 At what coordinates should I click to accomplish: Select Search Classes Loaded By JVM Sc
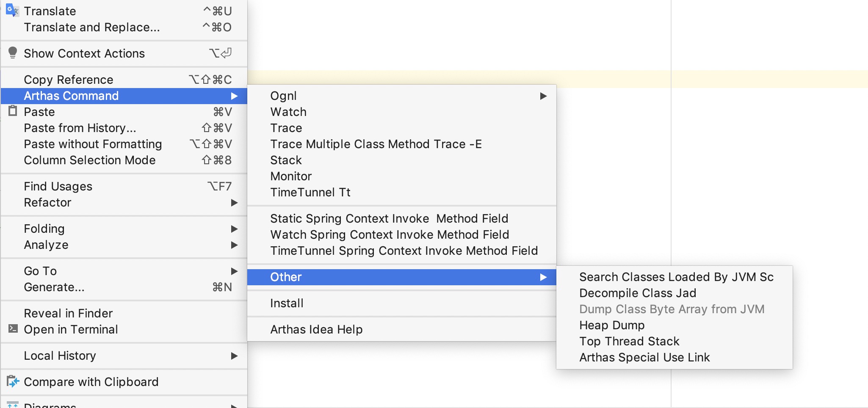[x=674, y=277]
